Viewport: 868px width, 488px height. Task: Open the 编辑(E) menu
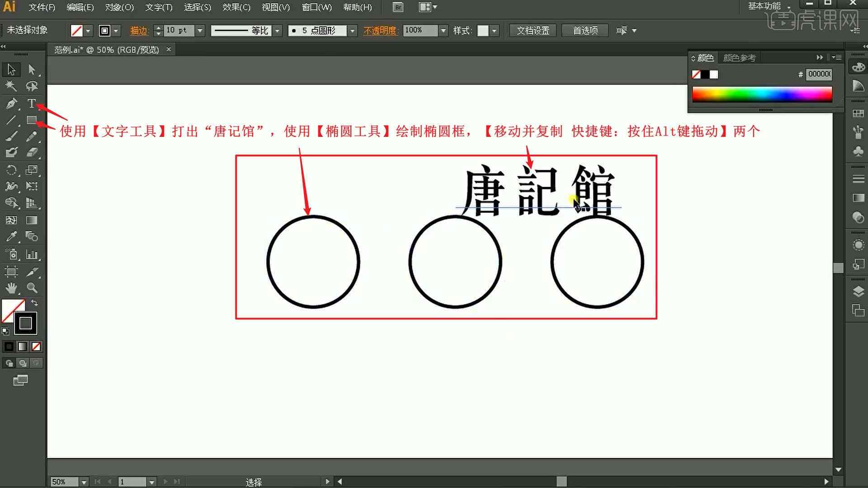80,7
